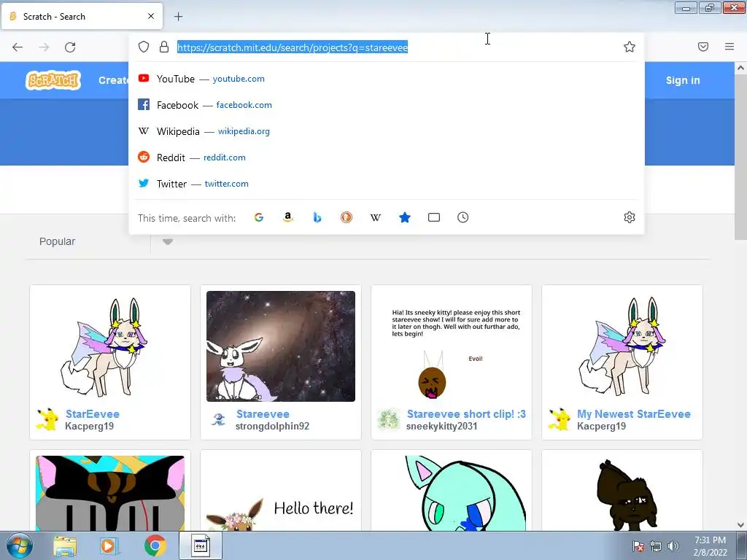This screenshot has height=560, width=747.
Task: Click the forward navigation arrow
Action: 44,47
